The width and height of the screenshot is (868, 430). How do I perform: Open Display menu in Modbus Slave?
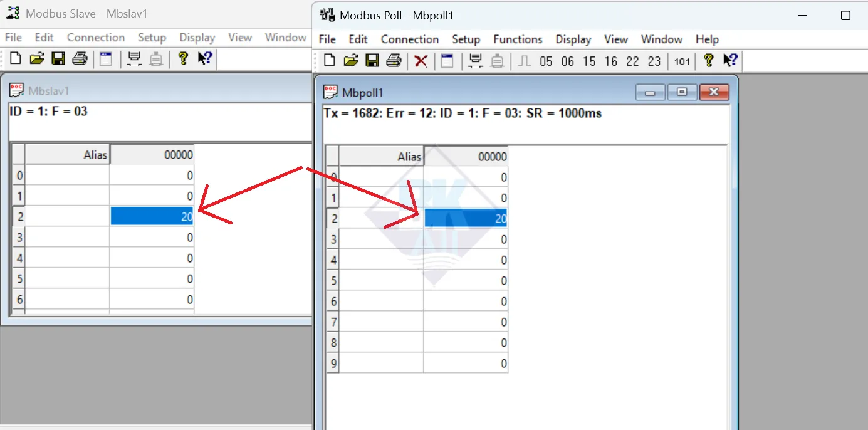coord(197,38)
